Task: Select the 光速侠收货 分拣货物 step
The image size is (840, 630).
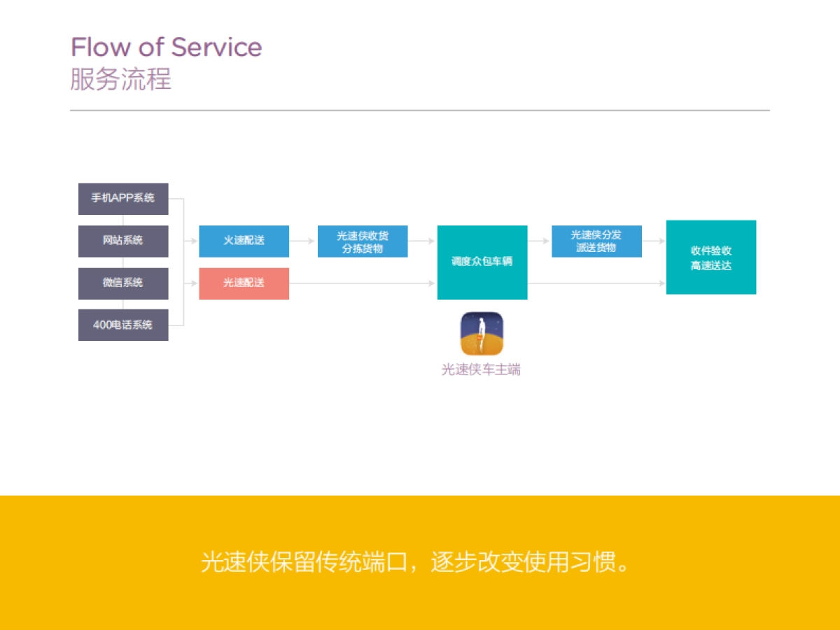Action: [x=363, y=241]
